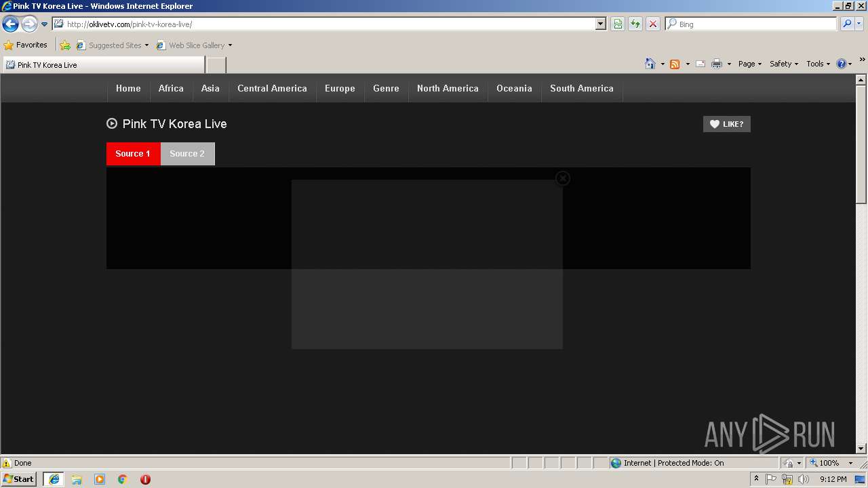This screenshot has height=488, width=868.
Task: Go to Home in site navigation
Action: 128,88
